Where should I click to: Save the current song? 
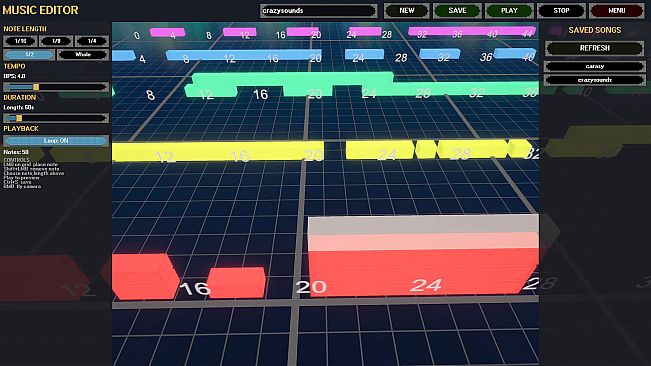point(457,11)
